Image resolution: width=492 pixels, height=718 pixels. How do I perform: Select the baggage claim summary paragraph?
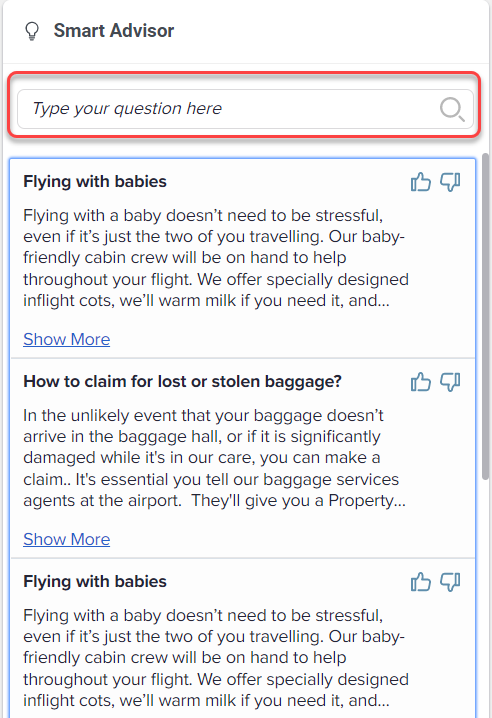click(x=214, y=458)
